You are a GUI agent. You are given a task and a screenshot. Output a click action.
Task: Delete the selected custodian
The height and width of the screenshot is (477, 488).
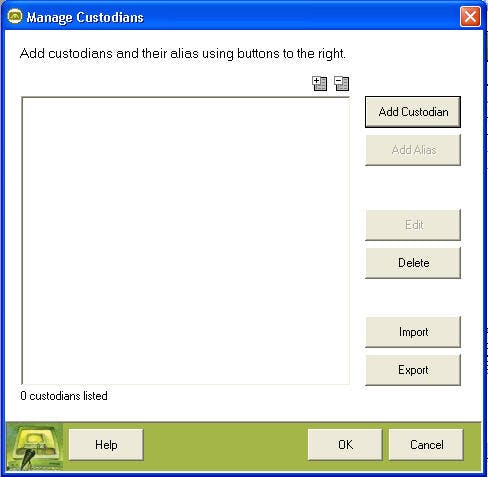pyautogui.click(x=413, y=263)
